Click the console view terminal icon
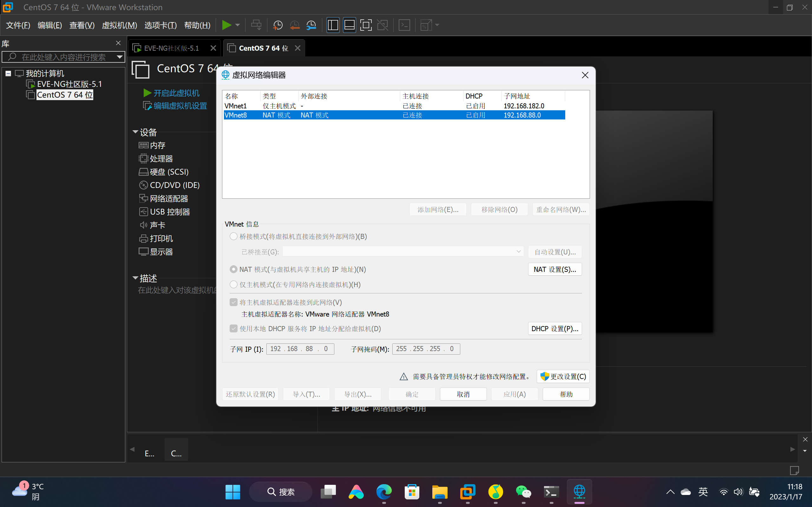 tap(404, 25)
